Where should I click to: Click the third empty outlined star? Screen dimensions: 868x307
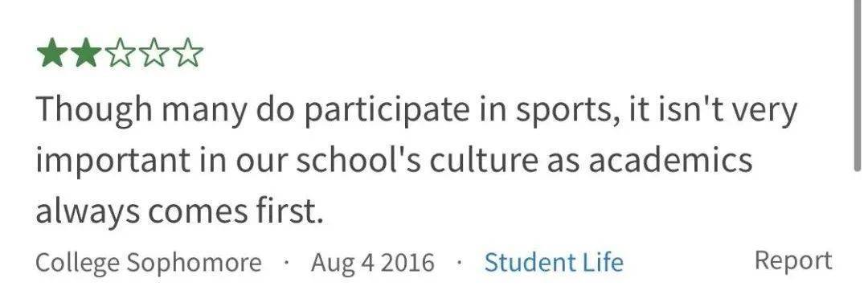pos(120,53)
